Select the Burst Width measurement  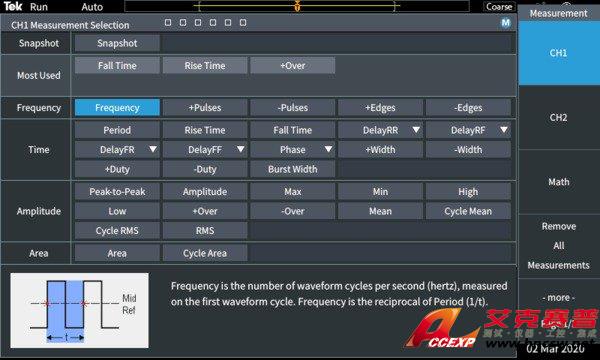point(293,169)
